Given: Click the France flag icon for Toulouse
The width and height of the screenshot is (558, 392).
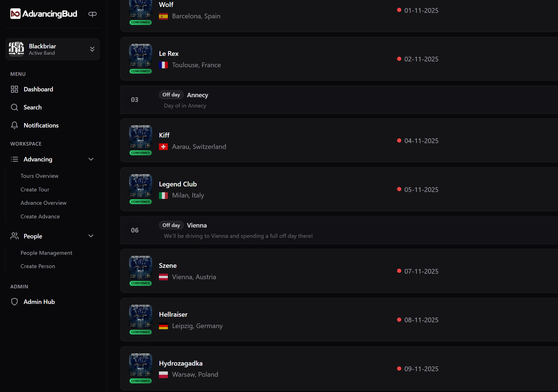Looking at the screenshot, I should tap(163, 65).
